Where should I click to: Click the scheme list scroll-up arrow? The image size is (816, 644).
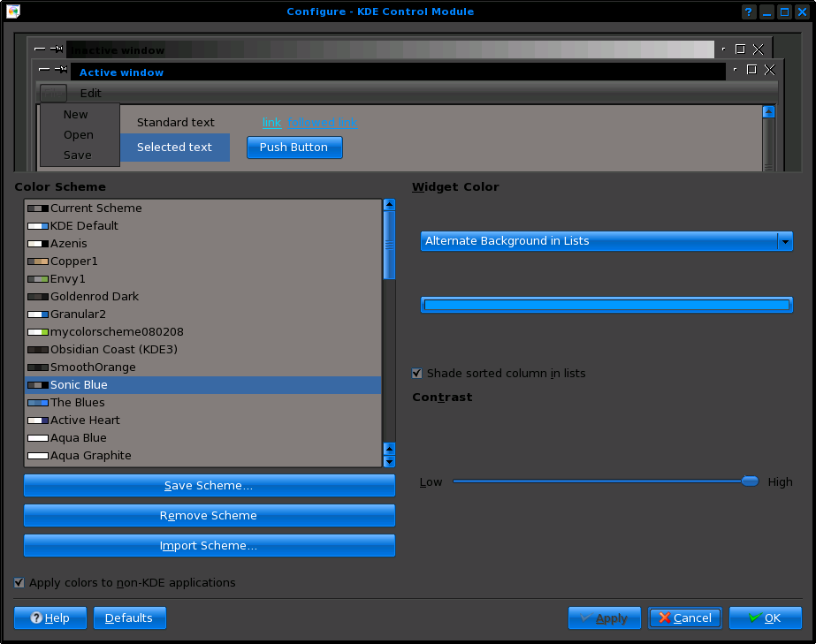389,204
